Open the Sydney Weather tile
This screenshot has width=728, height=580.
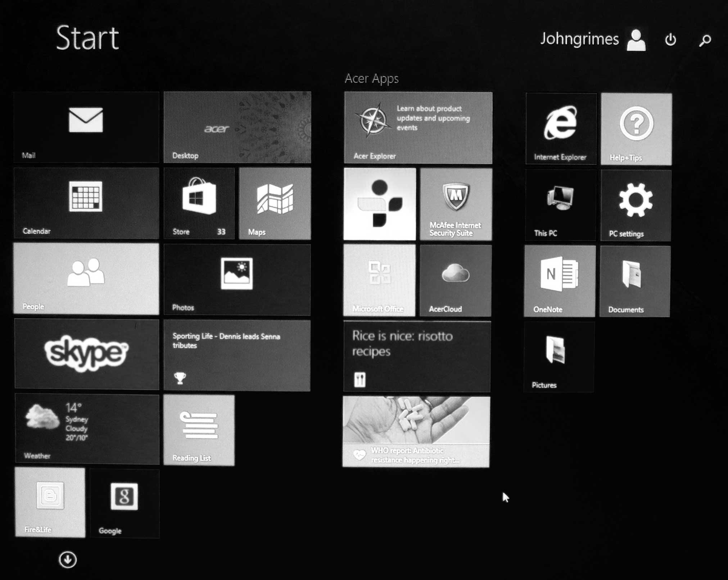[87, 429]
